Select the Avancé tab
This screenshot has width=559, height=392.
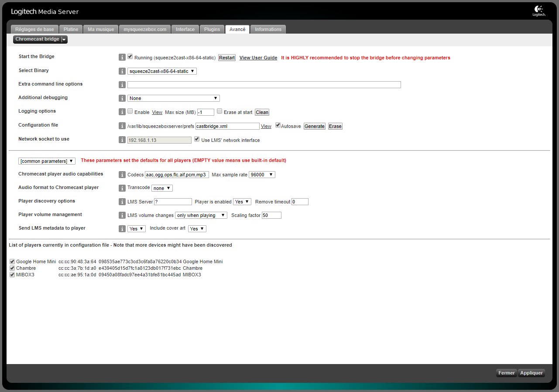tap(237, 29)
